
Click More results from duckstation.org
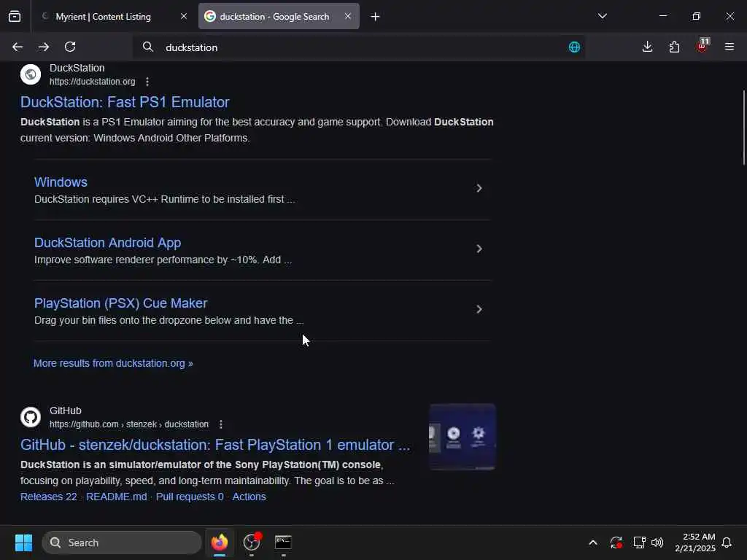[113, 363]
